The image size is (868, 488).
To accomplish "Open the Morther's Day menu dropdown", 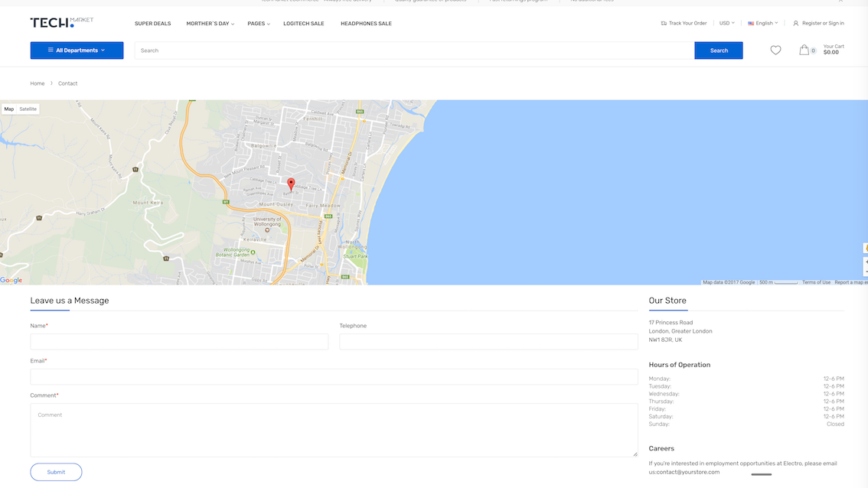I will tap(210, 24).
